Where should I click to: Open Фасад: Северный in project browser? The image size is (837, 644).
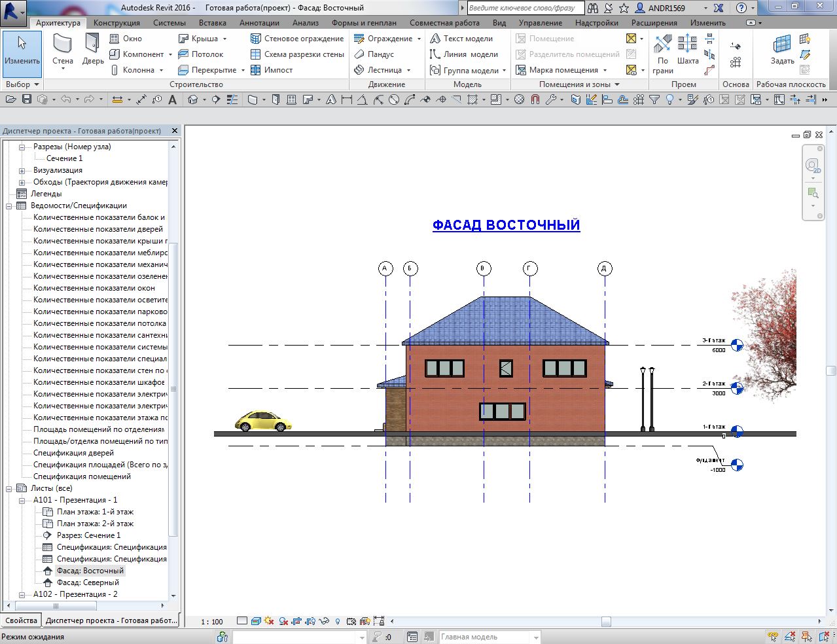[x=88, y=582]
